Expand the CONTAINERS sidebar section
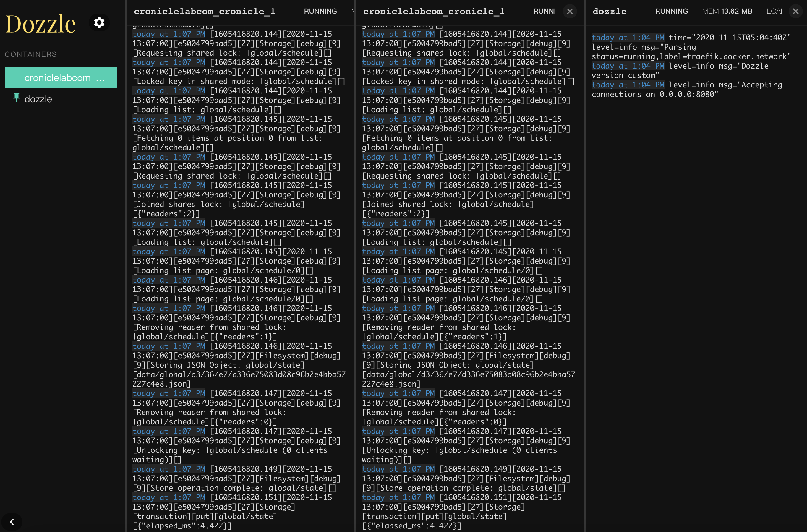This screenshot has width=807, height=532. (x=30, y=54)
